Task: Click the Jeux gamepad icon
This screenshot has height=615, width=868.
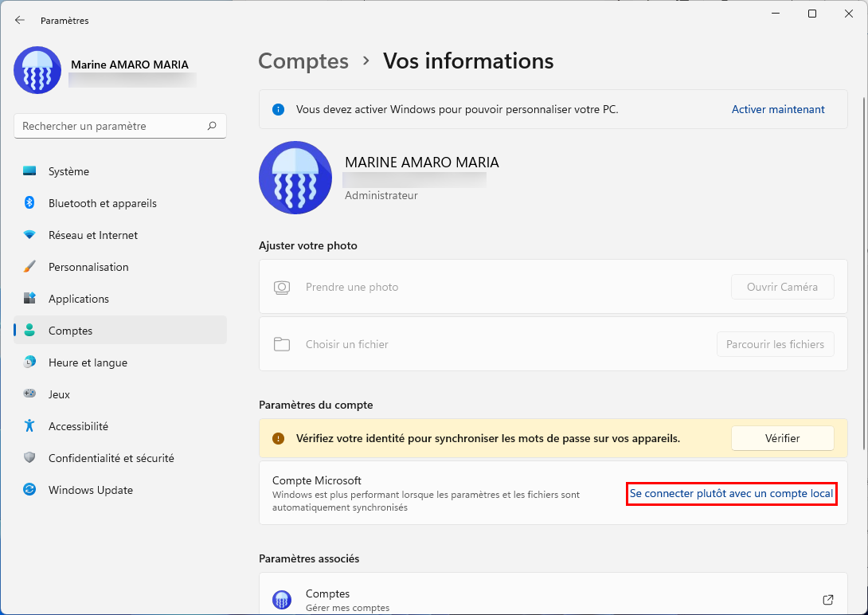Action: (x=29, y=394)
